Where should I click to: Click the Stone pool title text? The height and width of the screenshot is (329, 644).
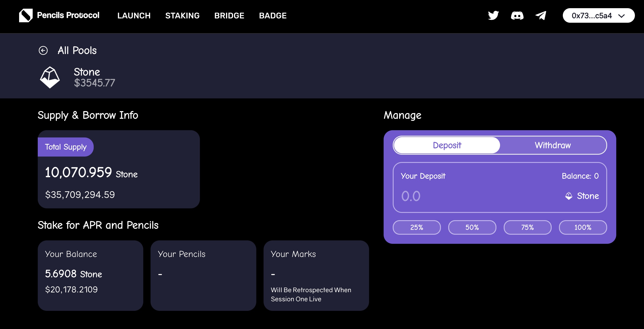click(87, 72)
